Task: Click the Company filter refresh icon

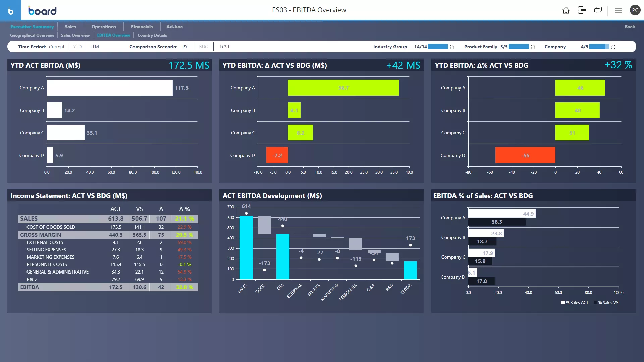Action: point(614,47)
